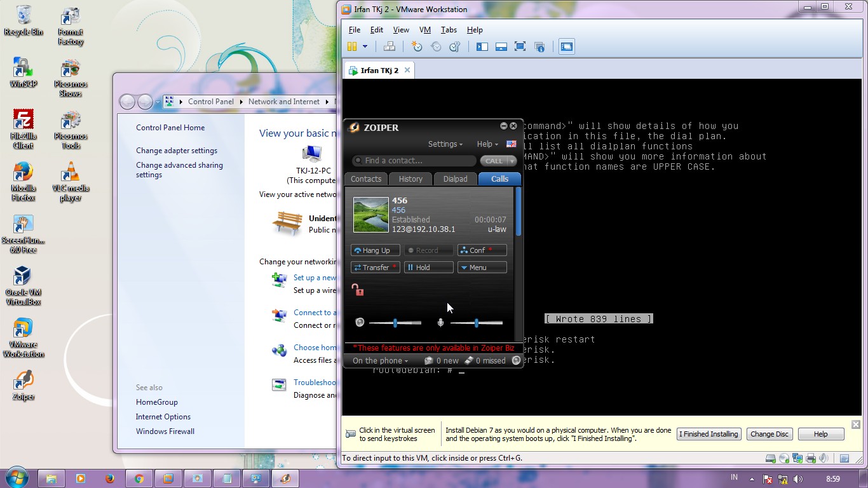The height and width of the screenshot is (488, 868).
Task: Adjust the speaker volume slider
Action: point(395,323)
